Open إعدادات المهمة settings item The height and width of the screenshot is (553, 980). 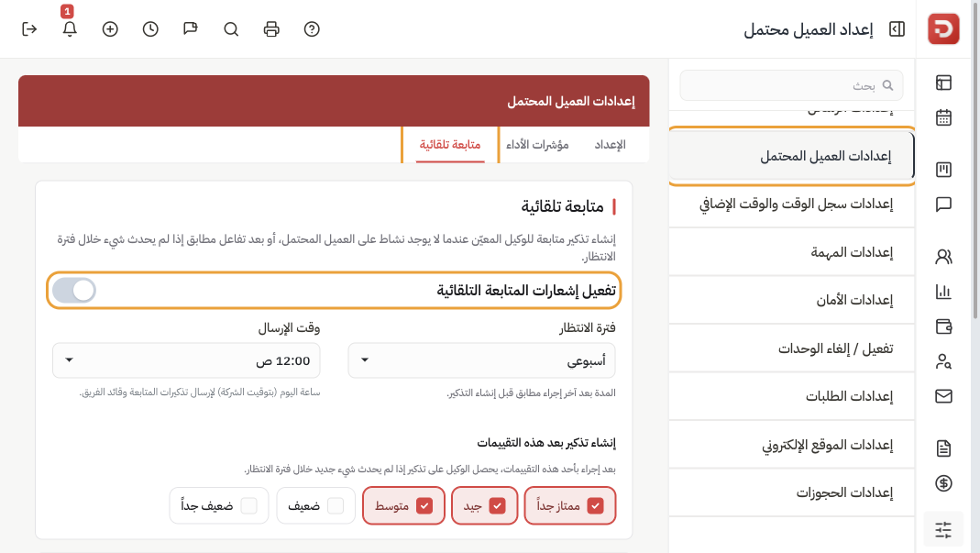click(x=791, y=252)
